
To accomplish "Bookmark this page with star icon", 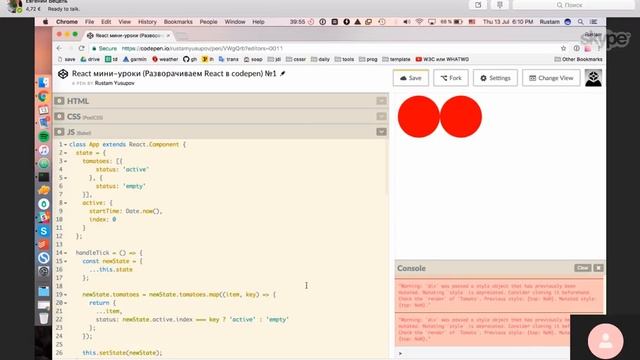I will click(x=564, y=48).
